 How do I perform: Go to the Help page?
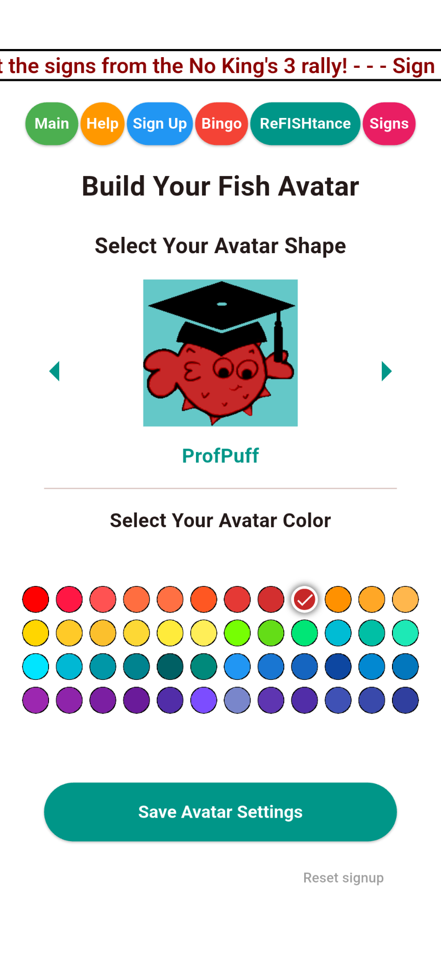(x=102, y=124)
